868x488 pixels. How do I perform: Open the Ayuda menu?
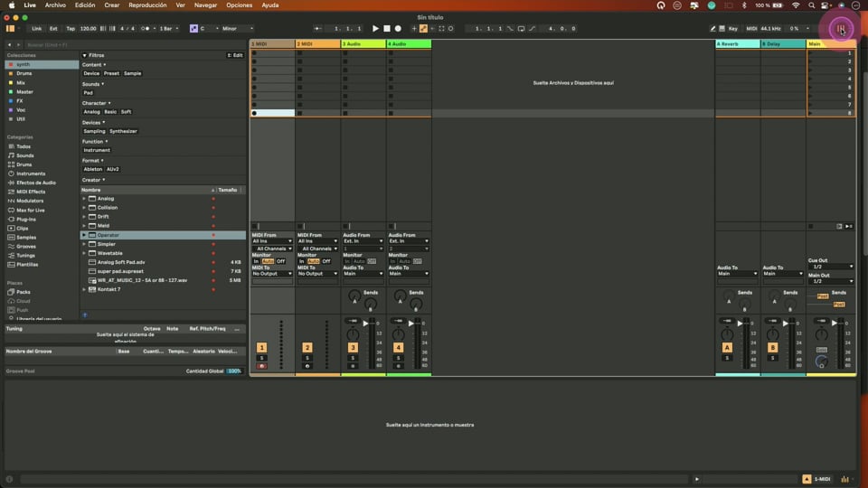tap(270, 5)
